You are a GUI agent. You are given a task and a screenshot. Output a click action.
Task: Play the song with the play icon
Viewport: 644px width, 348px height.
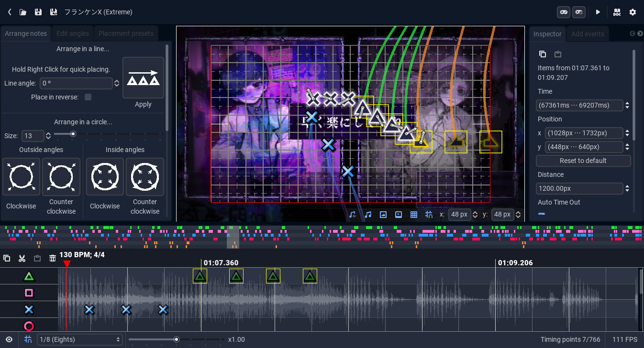point(598,12)
